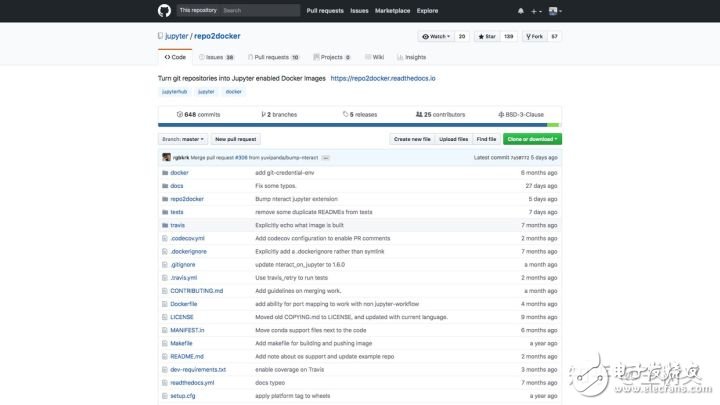The width and height of the screenshot is (720, 405).
Task: Fork the repo2docker repository
Action: pos(532,36)
